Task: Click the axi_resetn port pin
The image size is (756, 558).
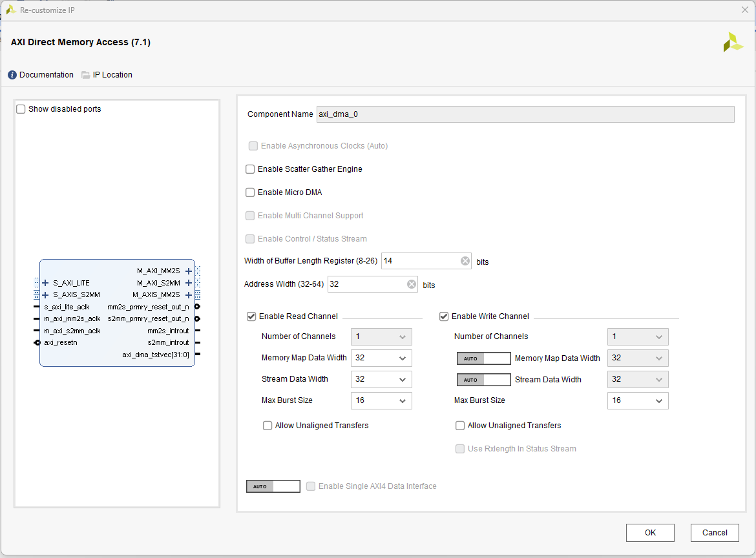Action: pyautogui.click(x=37, y=342)
